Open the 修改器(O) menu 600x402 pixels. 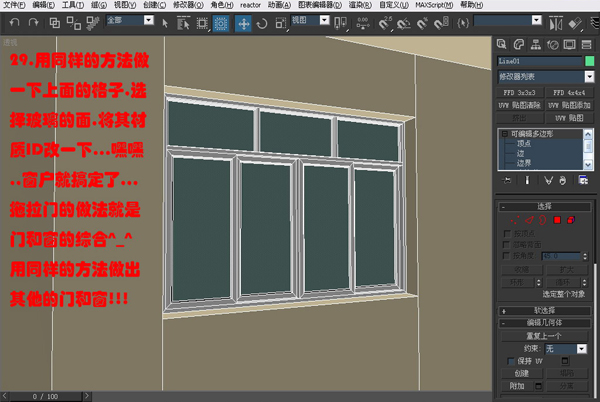(188, 5)
